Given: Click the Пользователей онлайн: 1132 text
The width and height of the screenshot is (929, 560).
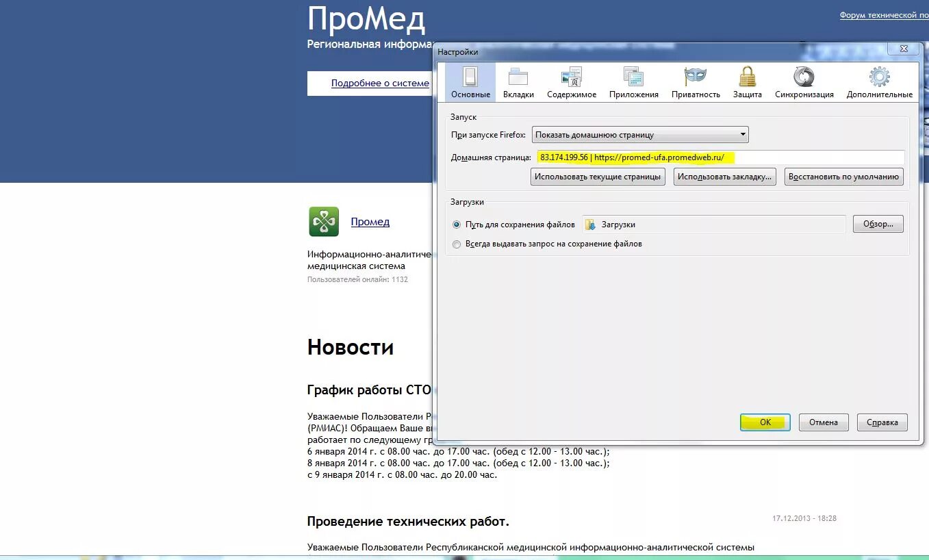Looking at the screenshot, I should point(357,279).
